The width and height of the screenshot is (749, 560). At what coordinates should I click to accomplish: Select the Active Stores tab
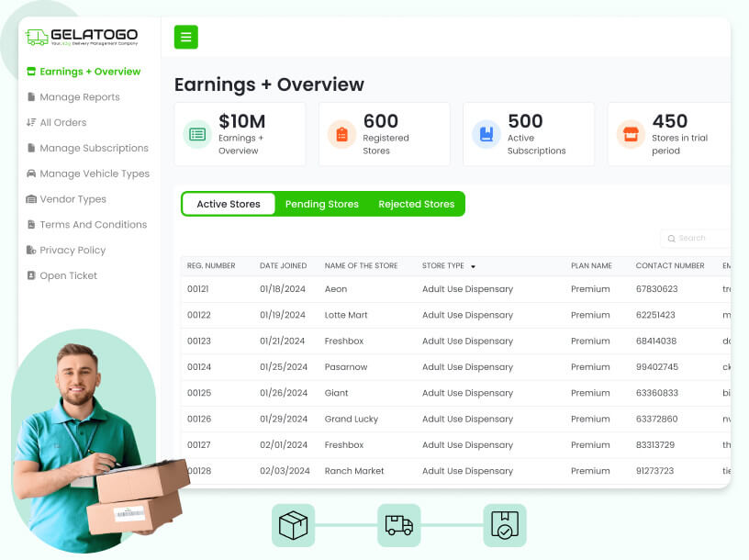click(229, 204)
